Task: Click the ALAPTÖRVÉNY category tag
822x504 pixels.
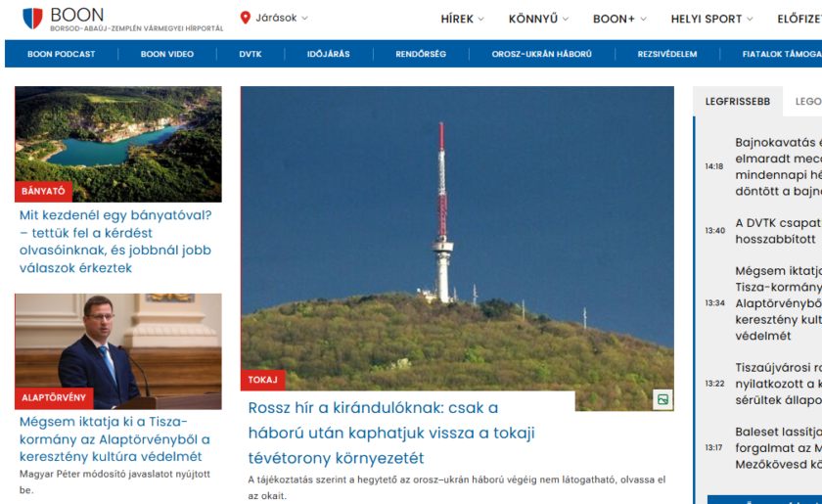Action: (x=54, y=398)
